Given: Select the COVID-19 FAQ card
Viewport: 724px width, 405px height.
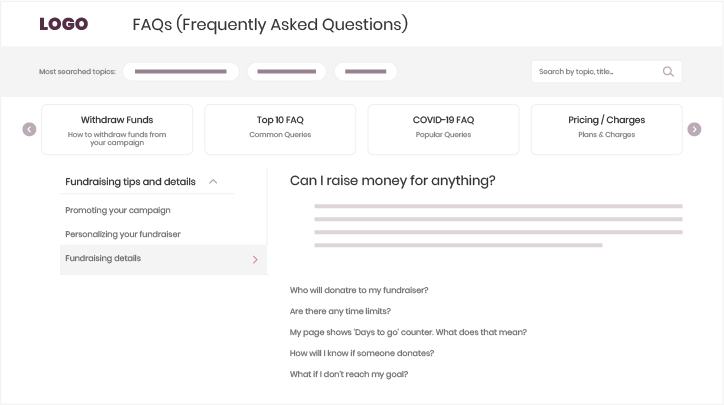Looking at the screenshot, I should (x=443, y=130).
